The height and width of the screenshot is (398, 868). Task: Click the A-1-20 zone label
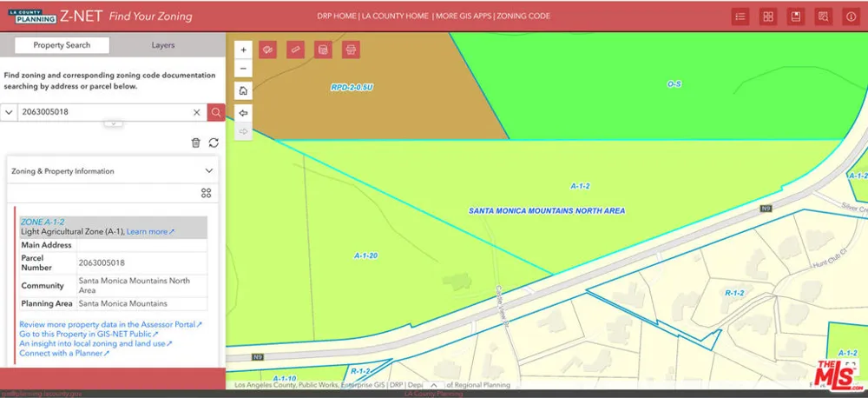coord(366,255)
